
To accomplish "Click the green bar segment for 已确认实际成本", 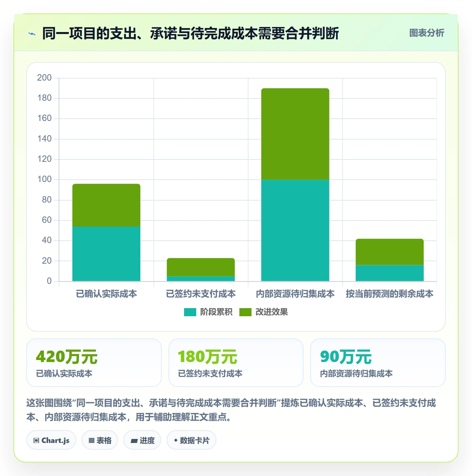I will pyautogui.click(x=106, y=205).
